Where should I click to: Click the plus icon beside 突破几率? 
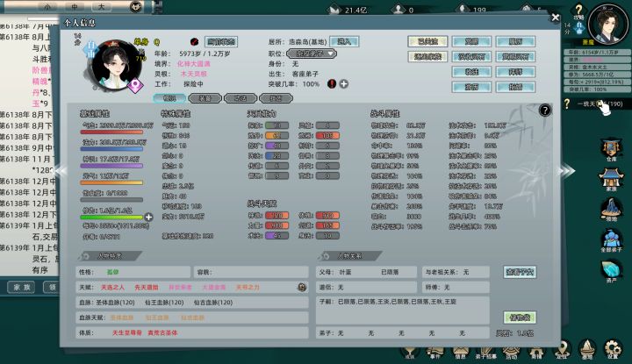344,83
